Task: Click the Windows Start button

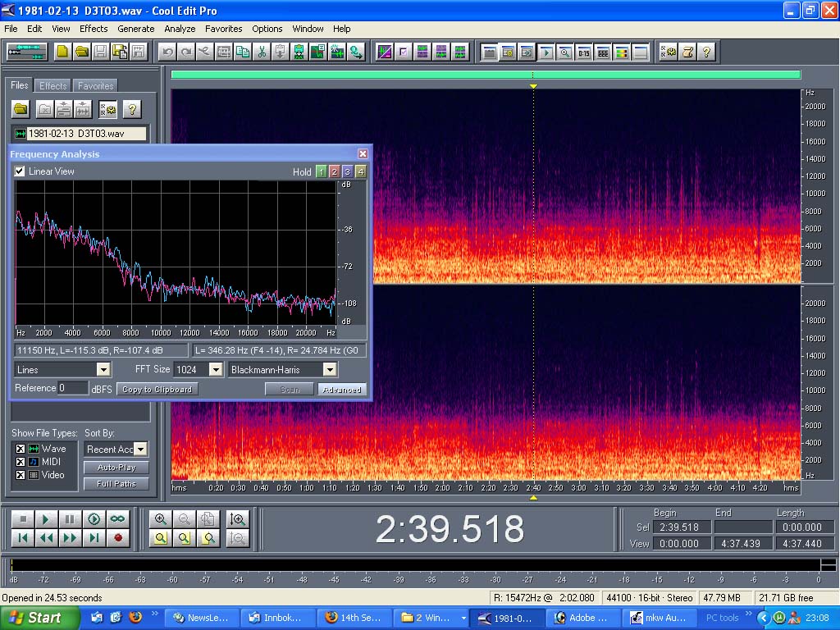Action: coord(39,618)
